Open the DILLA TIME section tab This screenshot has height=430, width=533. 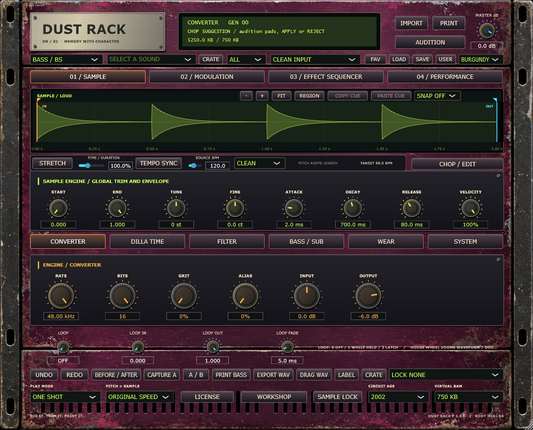pyautogui.click(x=148, y=242)
